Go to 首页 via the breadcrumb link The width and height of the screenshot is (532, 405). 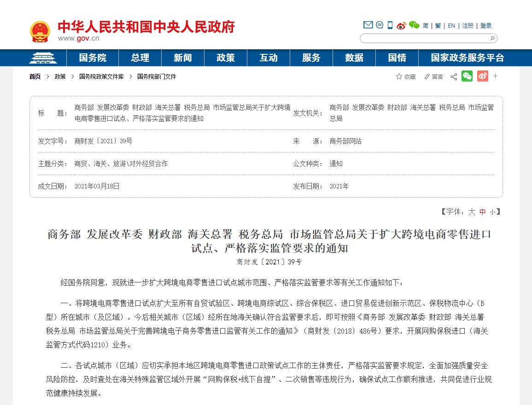pyautogui.click(x=34, y=76)
